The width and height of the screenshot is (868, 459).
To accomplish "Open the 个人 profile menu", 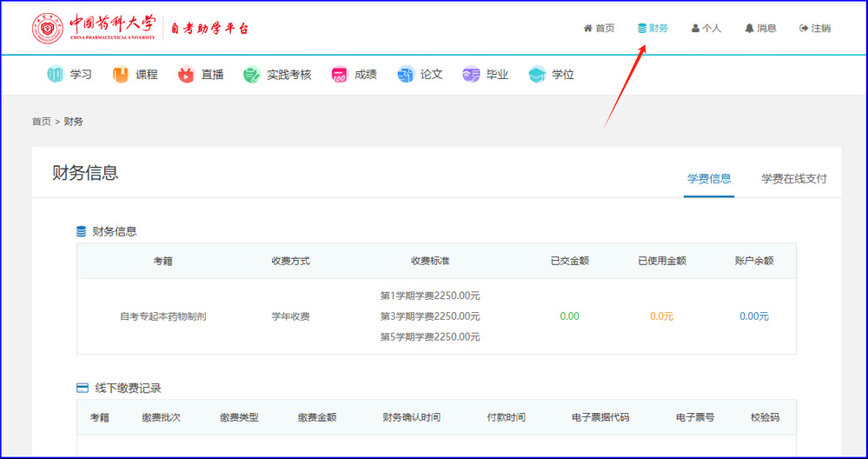I will 706,28.
